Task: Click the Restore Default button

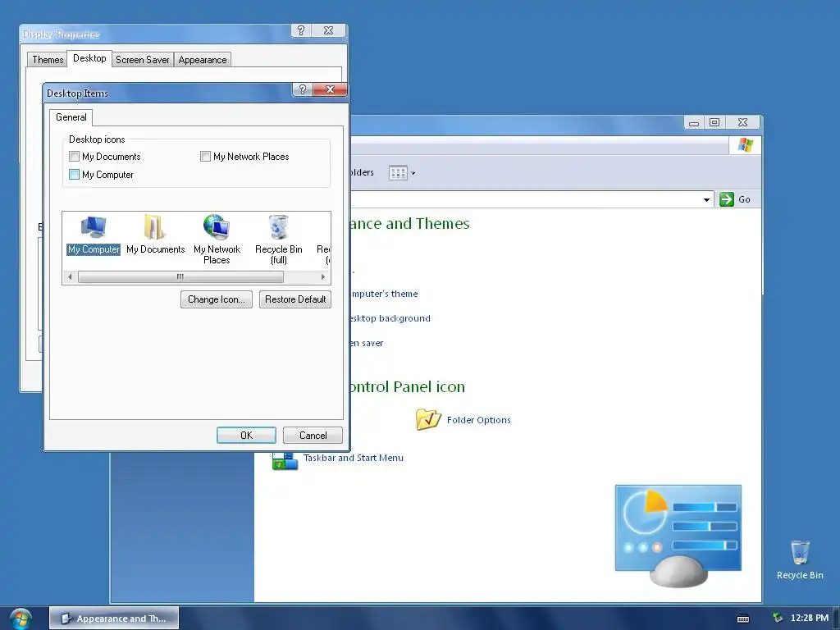Action: pos(295,299)
